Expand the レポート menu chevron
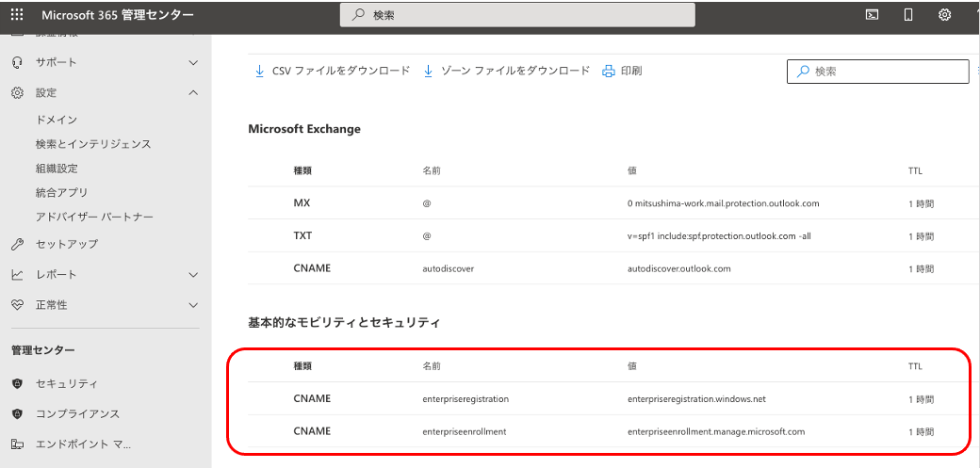This screenshot has height=468, width=980. (x=194, y=274)
